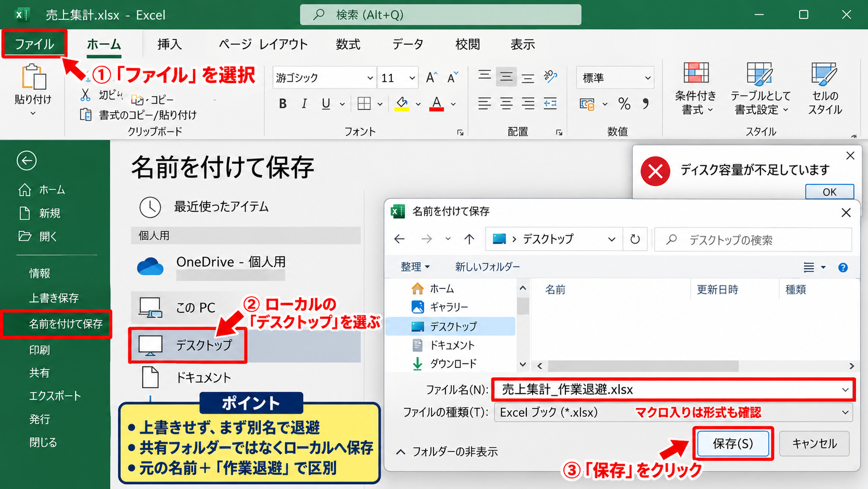Expand the address bar path dropdown
868x489 pixels.
coord(612,239)
